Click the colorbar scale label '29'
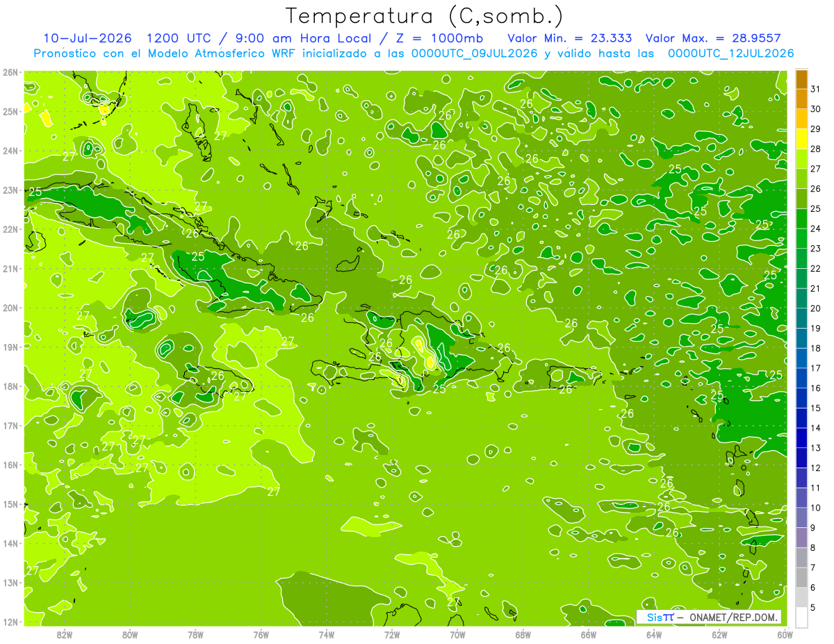834x644 pixels. coord(816,129)
